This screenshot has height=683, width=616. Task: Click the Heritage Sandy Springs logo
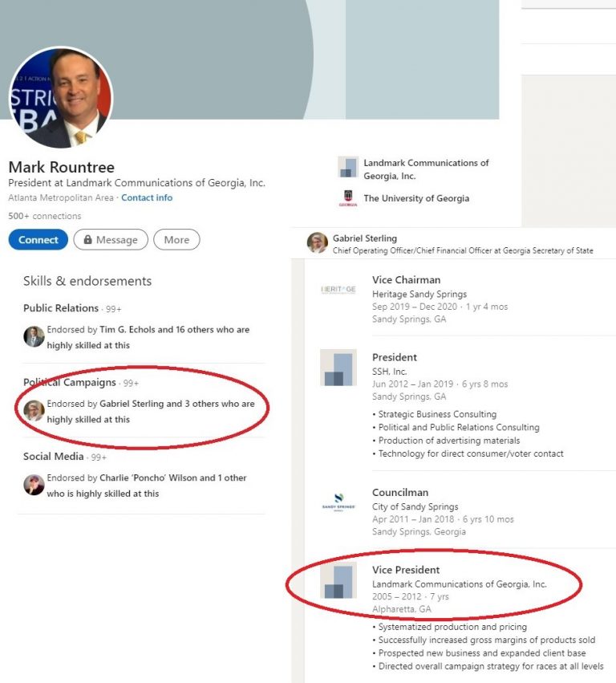338,290
